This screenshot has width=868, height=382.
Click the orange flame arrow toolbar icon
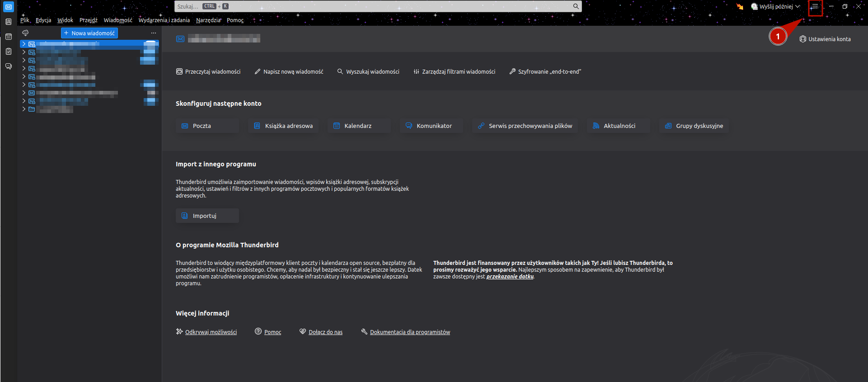[x=740, y=6]
